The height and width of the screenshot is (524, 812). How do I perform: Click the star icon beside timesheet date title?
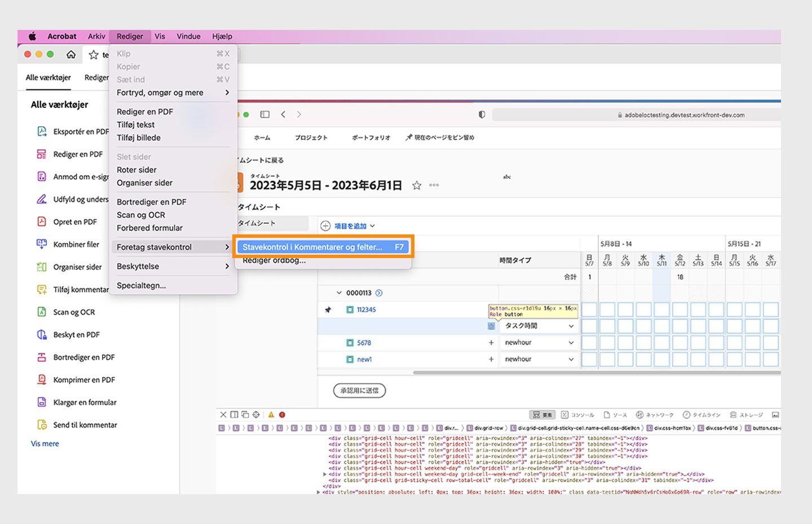(417, 185)
